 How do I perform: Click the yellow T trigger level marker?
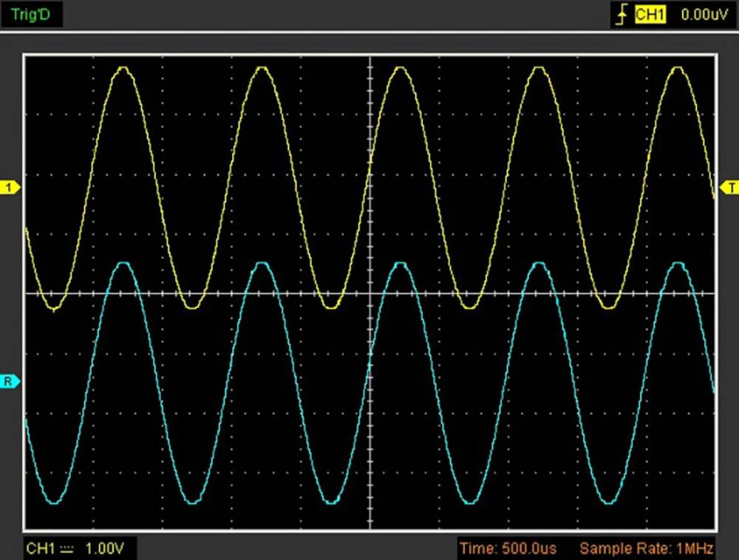tap(729, 187)
